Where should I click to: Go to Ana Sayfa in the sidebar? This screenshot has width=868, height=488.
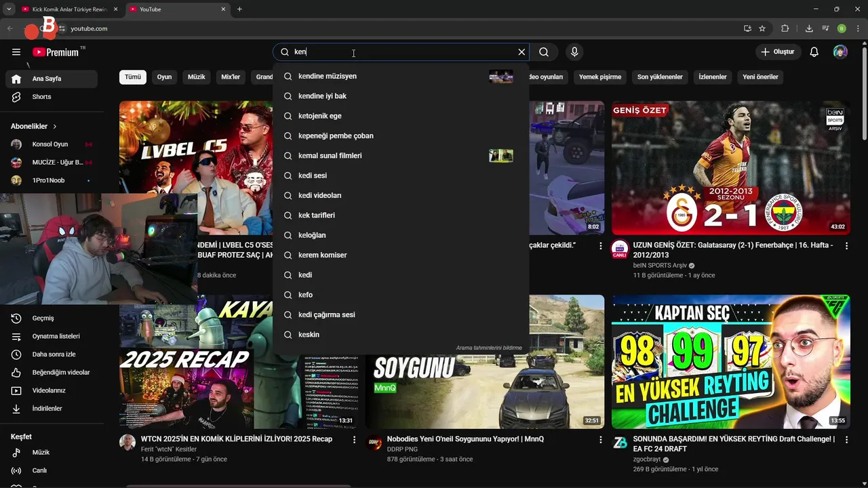click(x=52, y=79)
